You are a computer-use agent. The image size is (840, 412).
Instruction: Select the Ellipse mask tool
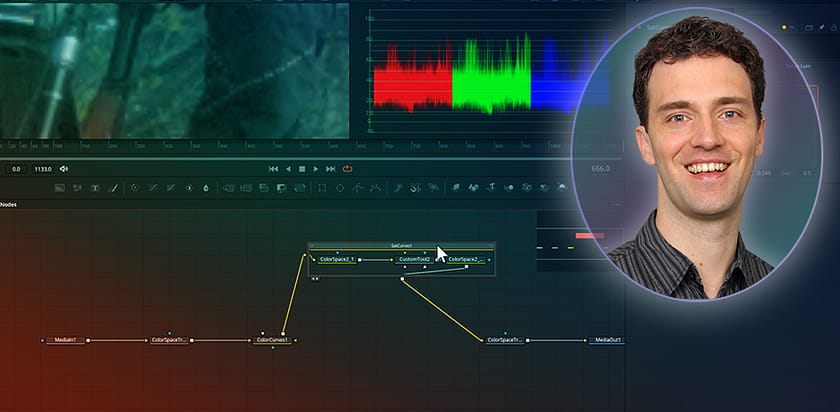click(x=340, y=188)
